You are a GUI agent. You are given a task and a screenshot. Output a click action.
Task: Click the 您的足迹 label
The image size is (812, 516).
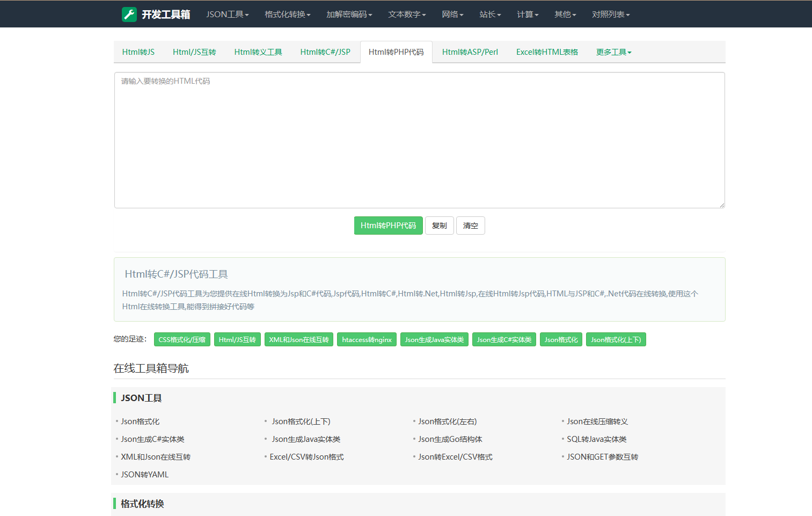pos(130,339)
